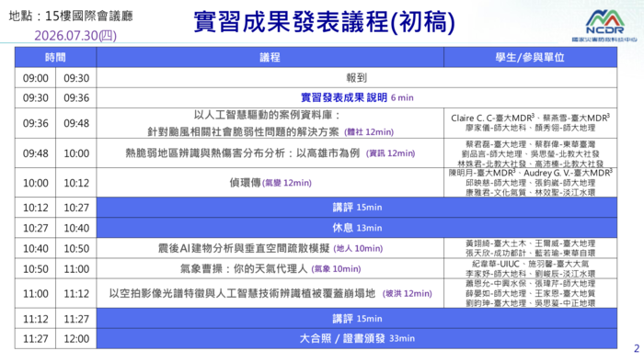Click the (氣象 10min) label
Image resolution: width=644 pixels, height=362 pixels.
coord(336,269)
